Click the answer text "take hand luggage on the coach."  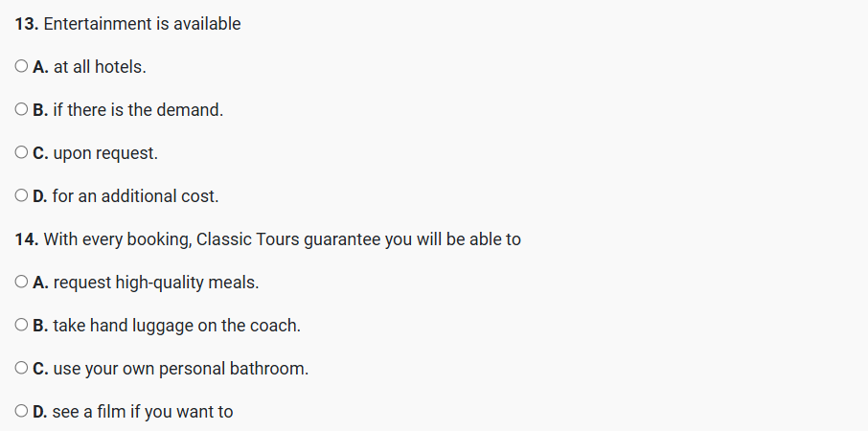click(x=176, y=326)
